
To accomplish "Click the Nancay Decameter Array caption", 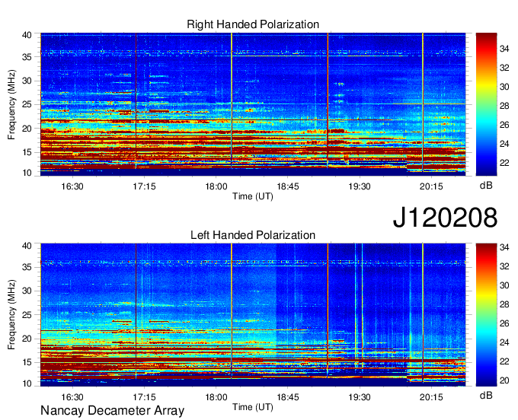I will (x=112, y=410).
